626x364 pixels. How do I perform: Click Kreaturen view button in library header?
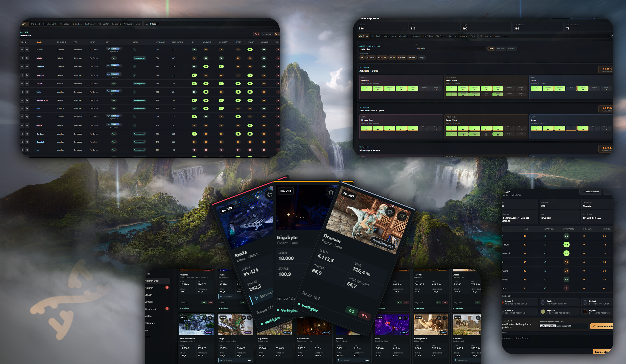click(267, 34)
